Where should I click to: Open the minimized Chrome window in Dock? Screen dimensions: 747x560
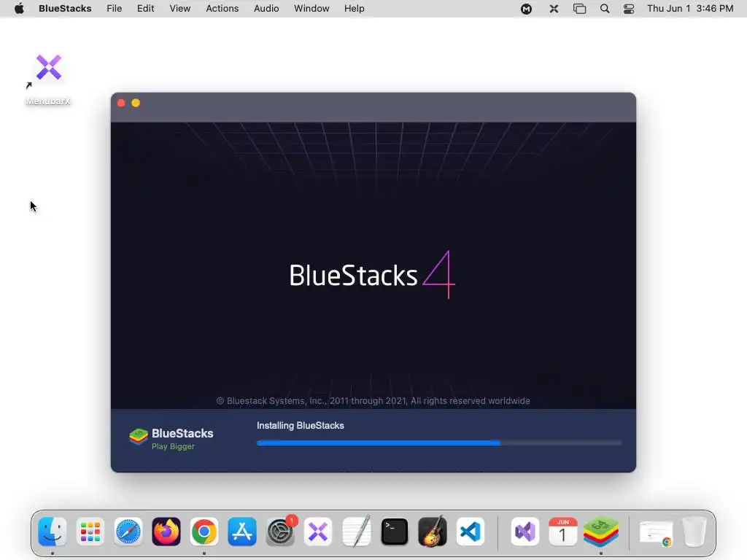(657, 533)
